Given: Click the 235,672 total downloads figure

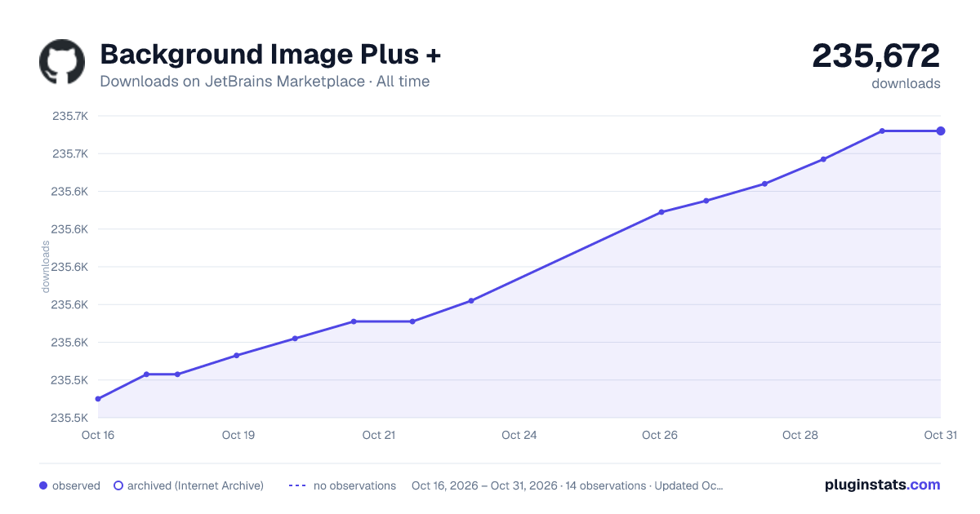Looking at the screenshot, I should (x=876, y=55).
